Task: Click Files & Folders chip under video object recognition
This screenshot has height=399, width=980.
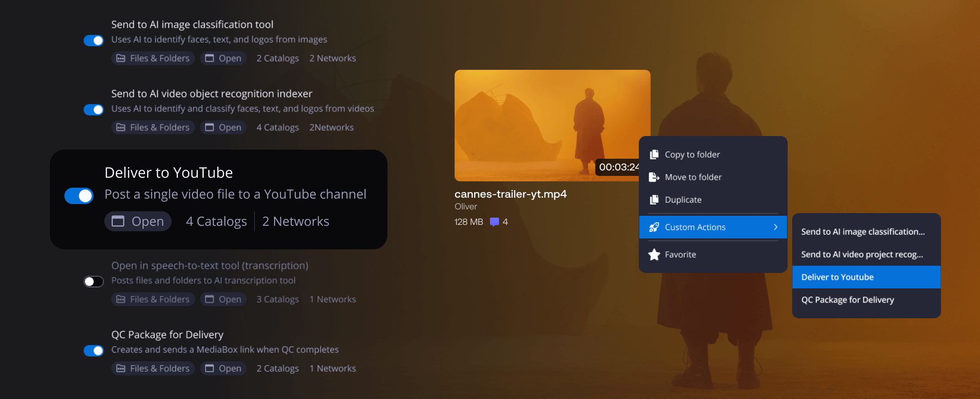Action: 153,127
